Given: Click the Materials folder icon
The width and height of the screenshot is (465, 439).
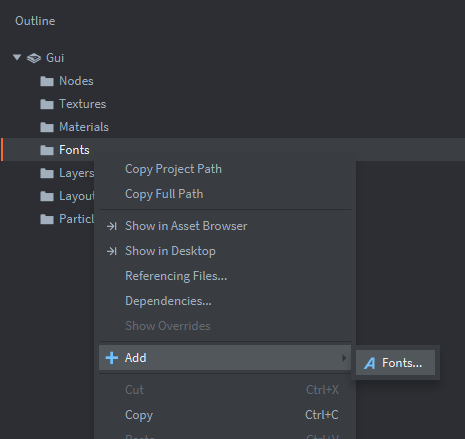Looking at the screenshot, I should pyautogui.click(x=47, y=127).
